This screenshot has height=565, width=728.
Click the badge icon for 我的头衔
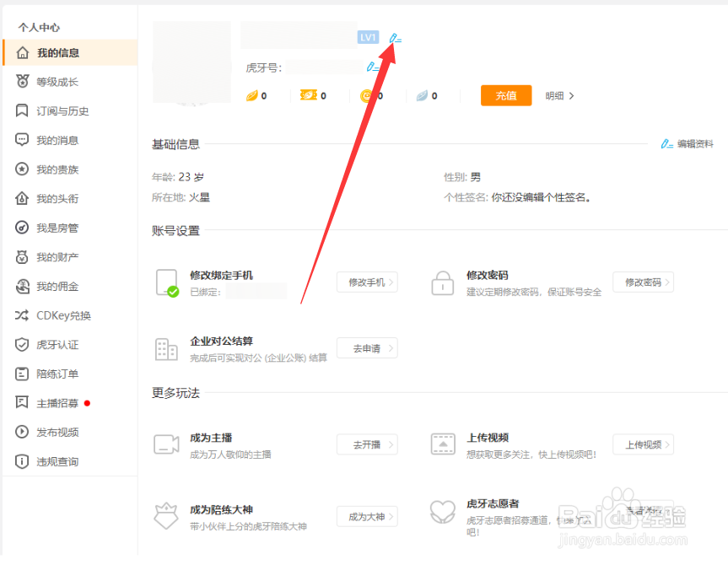22,198
